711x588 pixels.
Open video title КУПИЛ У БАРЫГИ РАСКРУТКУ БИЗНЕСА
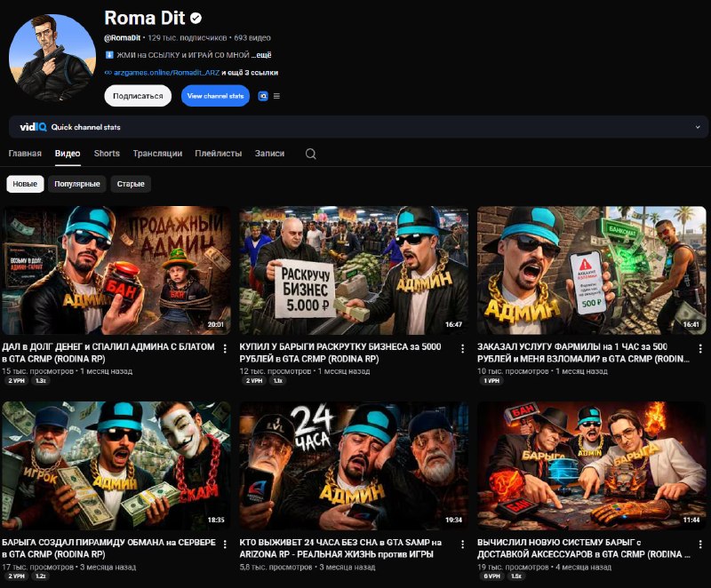pos(340,353)
